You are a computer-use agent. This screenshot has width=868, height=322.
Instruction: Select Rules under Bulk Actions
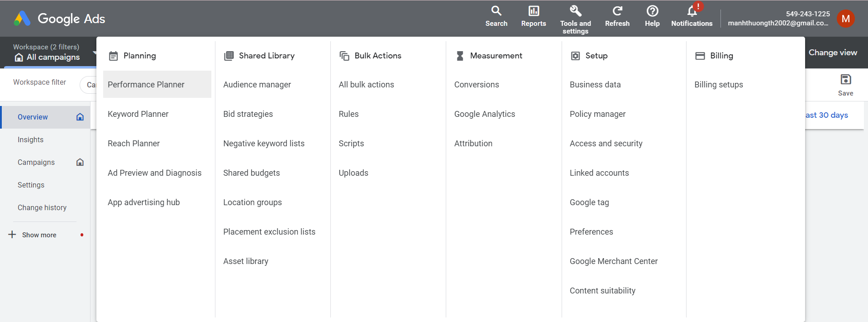(x=348, y=114)
